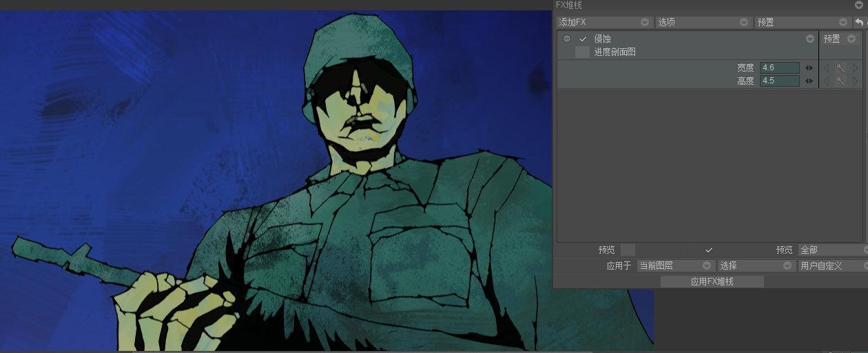This screenshot has width=868, height=353.
Task: Enable the 进度剖面图 checkbox
Action: pos(582,52)
